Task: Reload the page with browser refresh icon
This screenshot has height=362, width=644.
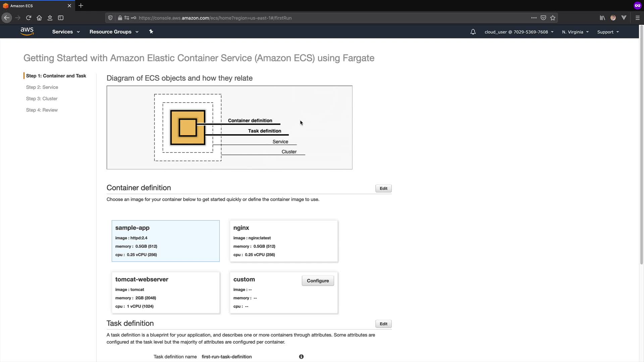Action: click(x=29, y=18)
